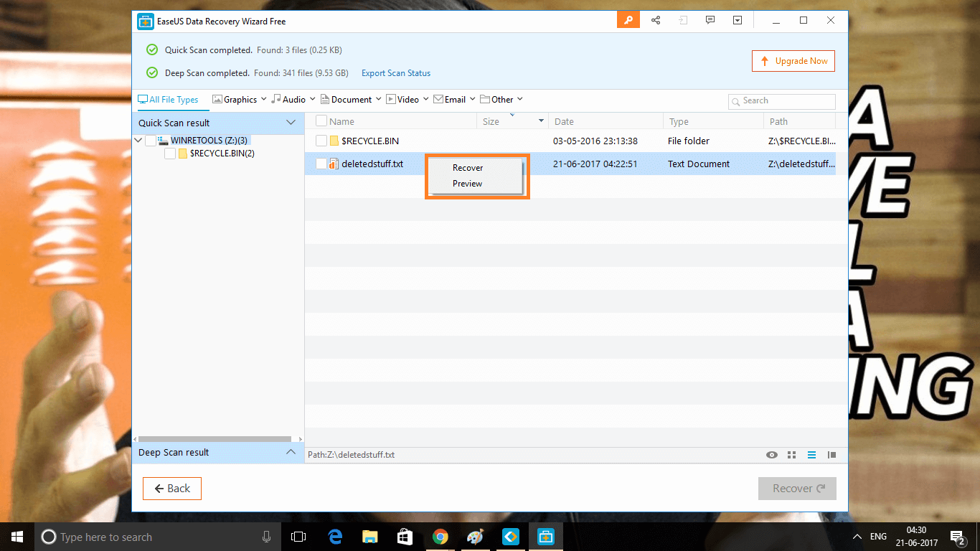Screen dimensions: 980x551
Task: Open the Size column filter dropdown
Action: pyautogui.click(x=542, y=121)
